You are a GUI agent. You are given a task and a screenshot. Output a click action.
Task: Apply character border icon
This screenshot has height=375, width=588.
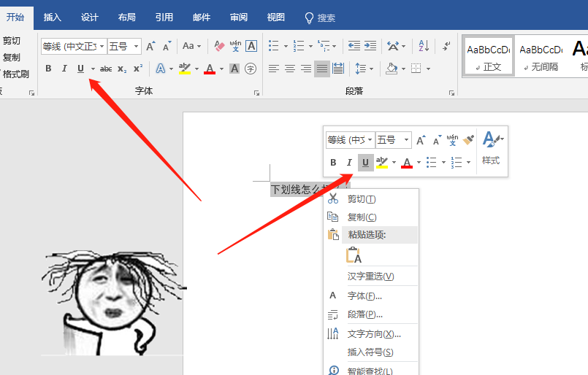pos(251,47)
